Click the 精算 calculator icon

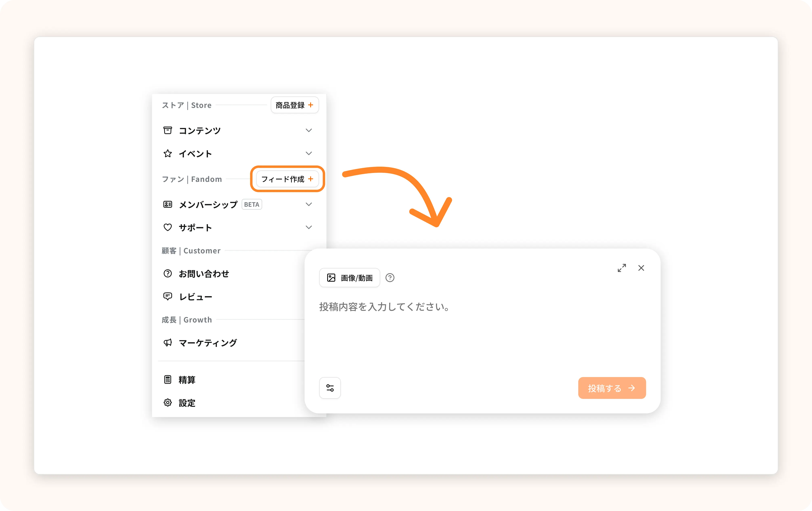click(x=168, y=379)
